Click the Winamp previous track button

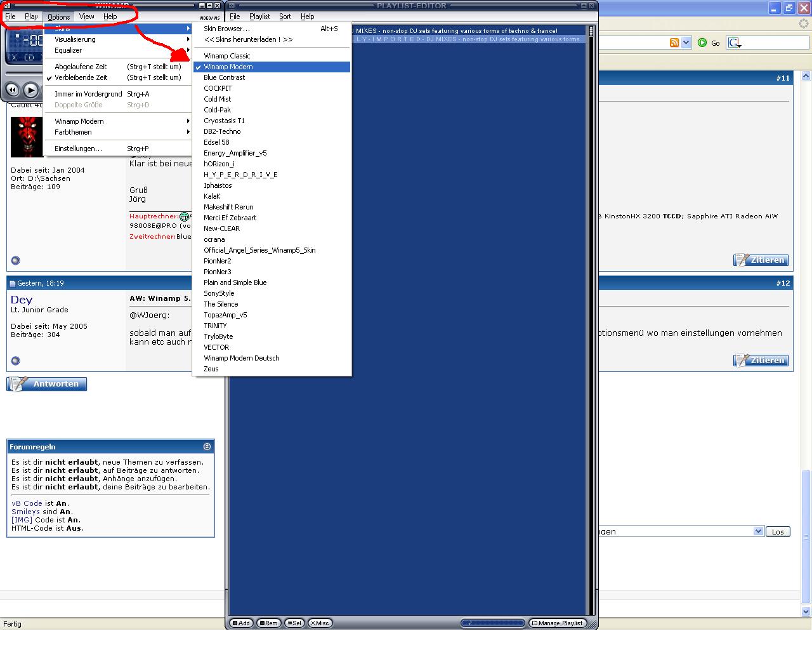(x=12, y=90)
